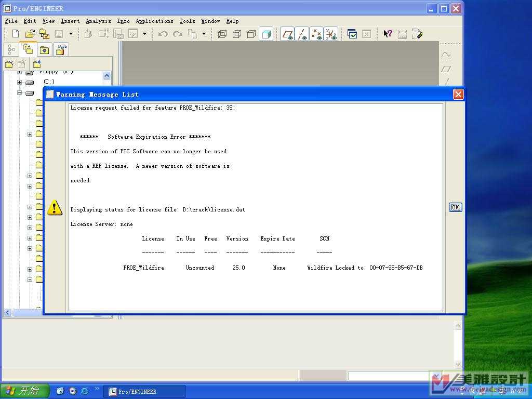532x399 pixels.
Task: Click the 'License request failed' message line
Action: tap(153, 108)
